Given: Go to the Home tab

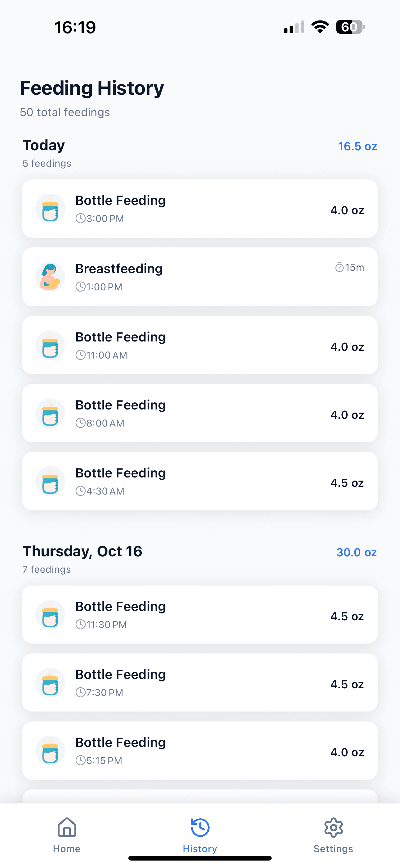Looking at the screenshot, I should coord(67,834).
